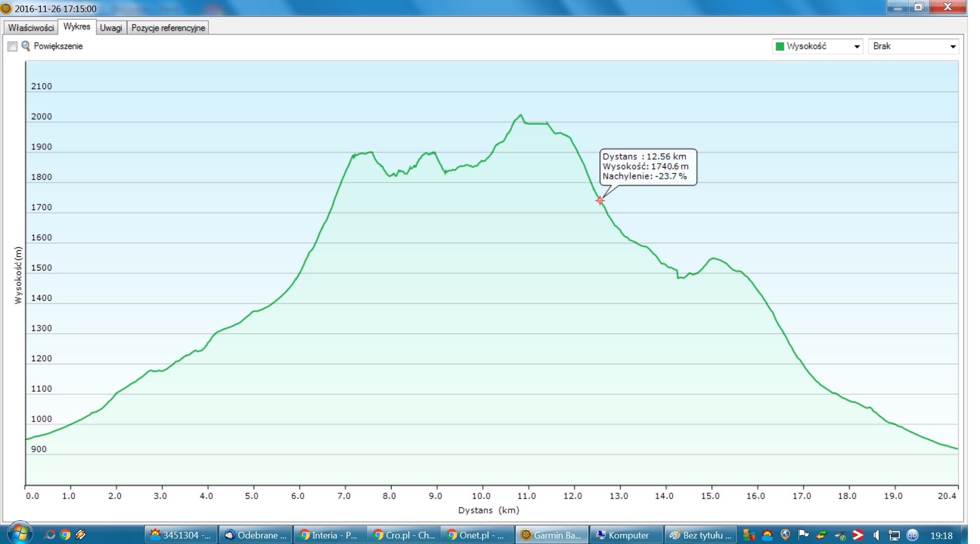Open the Brak secondary series dropdown
Image resolution: width=980 pixels, height=544 pixels.
tap(952, 46)
